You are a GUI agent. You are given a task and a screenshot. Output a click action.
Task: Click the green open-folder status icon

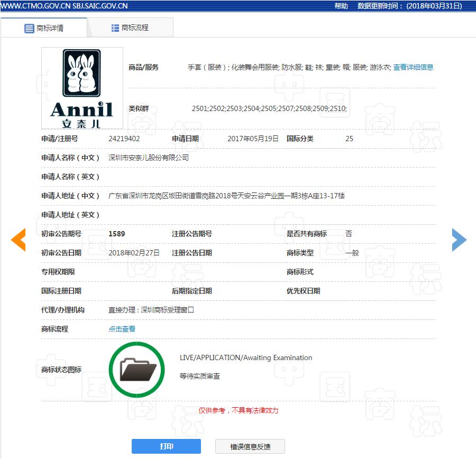(x=137, y=369)
